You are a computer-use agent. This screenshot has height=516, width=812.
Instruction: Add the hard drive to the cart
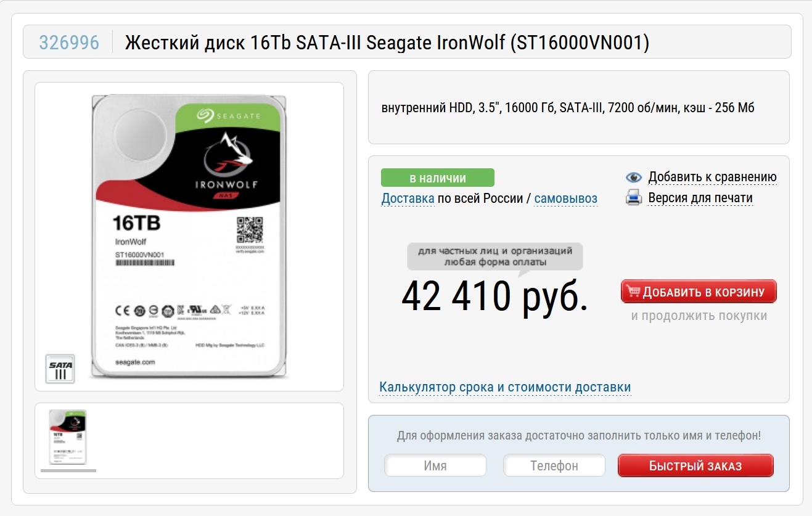[x=699, y=292]
